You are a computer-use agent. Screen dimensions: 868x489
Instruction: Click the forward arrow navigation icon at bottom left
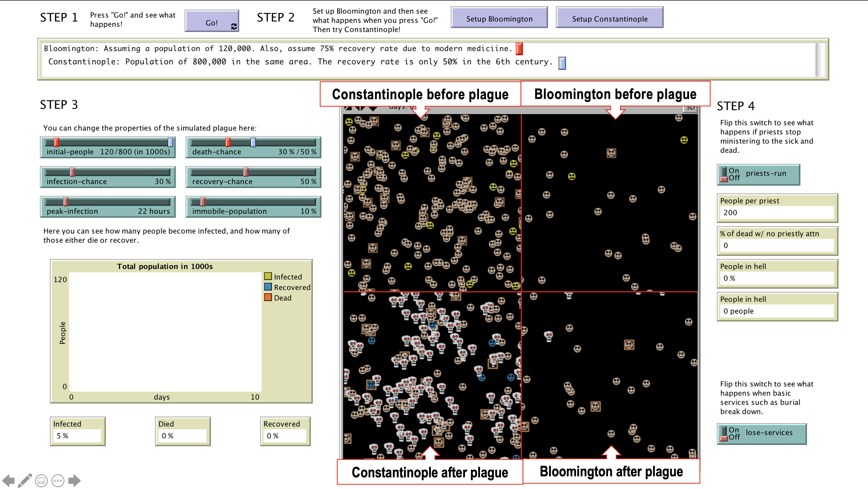point(75,480)
